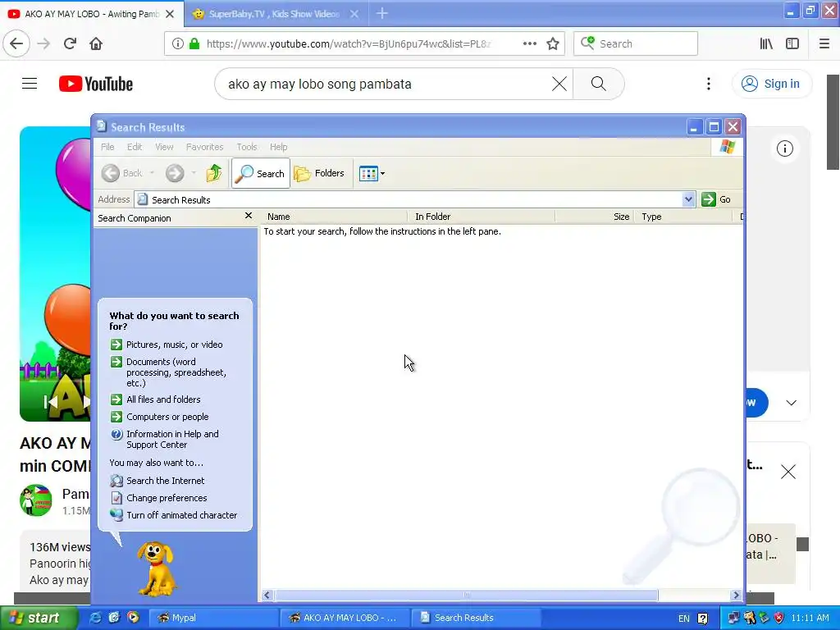Open the Views dropdown button

coord(372,174)
